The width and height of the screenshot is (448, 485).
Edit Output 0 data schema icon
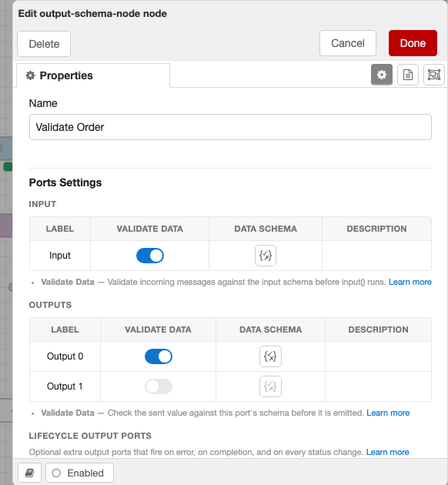click(x=270, y=356)
